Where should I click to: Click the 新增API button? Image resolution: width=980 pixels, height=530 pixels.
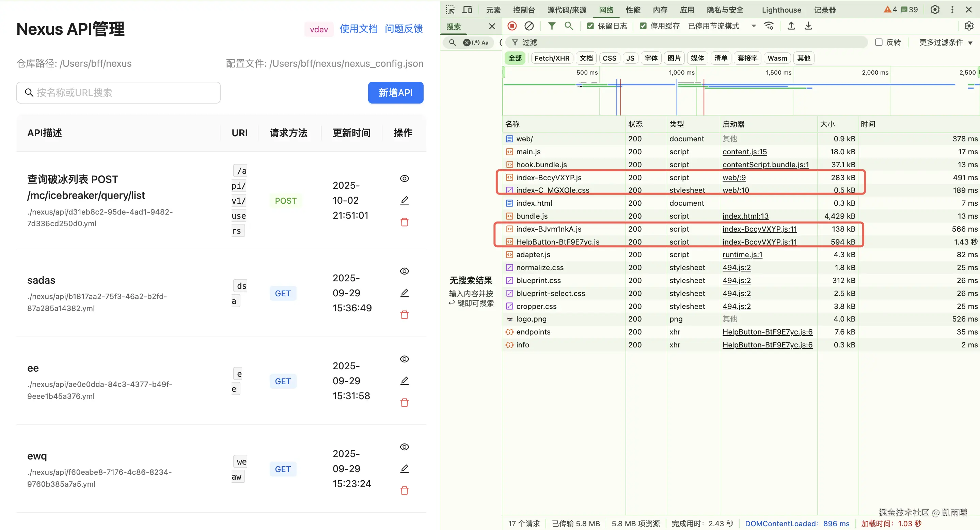(x=395, y=92)
